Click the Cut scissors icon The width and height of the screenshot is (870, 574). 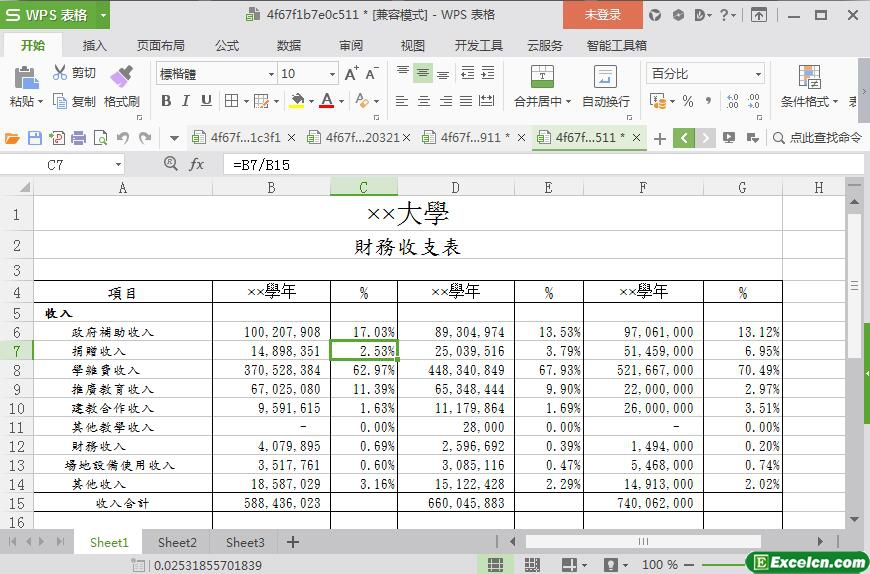(59, 73)
